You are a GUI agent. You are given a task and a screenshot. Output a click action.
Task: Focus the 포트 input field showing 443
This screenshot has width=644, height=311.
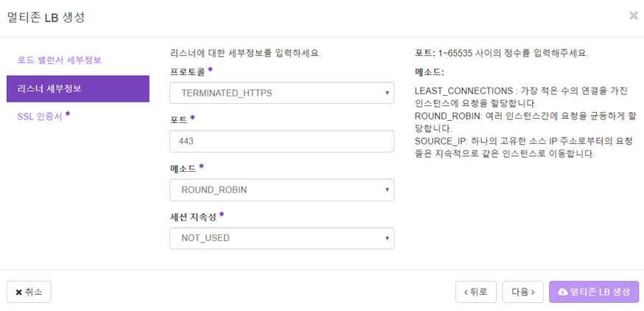click(281, 141)
